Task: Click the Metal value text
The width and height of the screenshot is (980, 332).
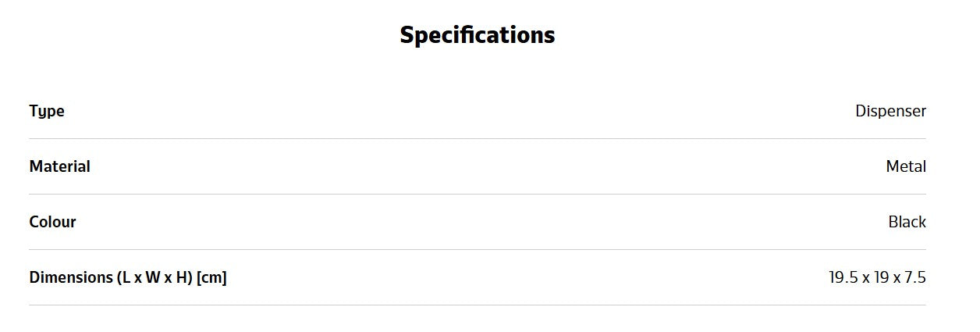Action: tap(906, 166)
